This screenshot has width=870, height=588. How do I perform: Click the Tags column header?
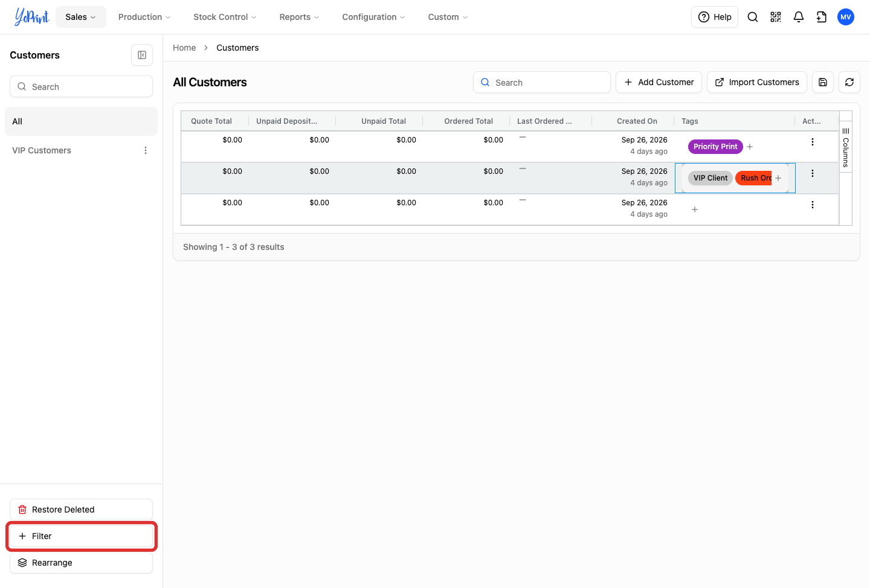(x=690, y=121)
